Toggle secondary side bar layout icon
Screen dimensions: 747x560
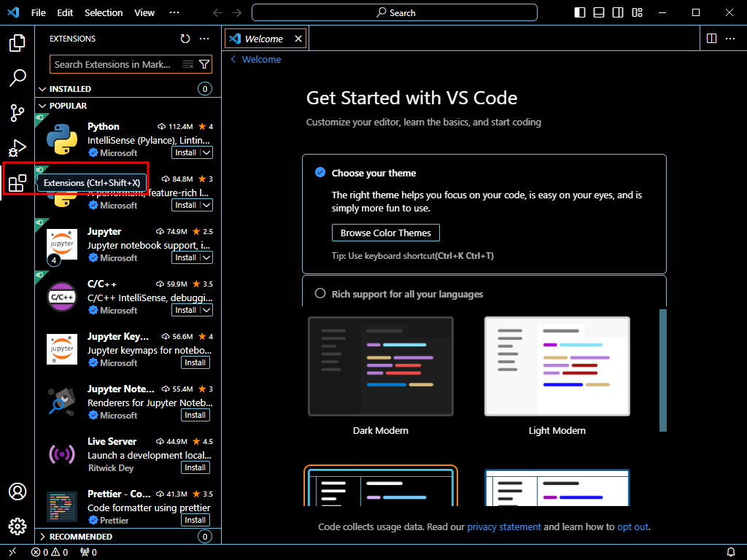[618, 13]
